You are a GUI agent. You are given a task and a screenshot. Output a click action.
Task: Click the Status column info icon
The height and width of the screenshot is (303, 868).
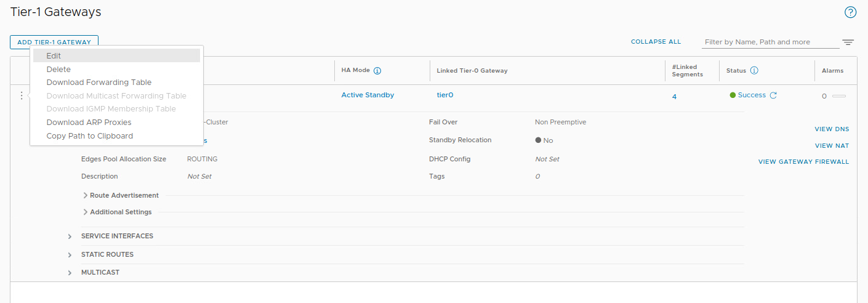pos(754,71)
